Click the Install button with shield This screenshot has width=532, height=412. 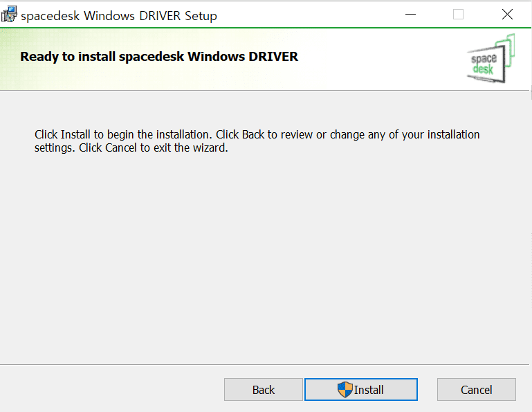click(x=361, y=390)
